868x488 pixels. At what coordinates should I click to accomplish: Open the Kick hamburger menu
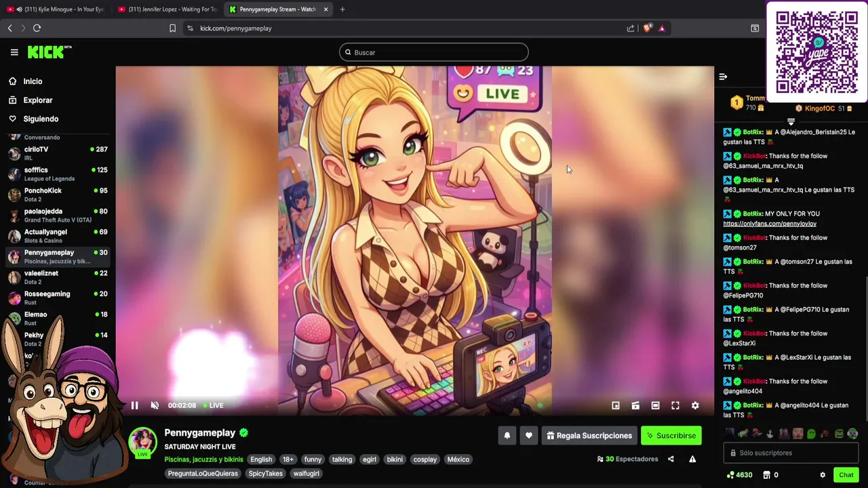click(14, 52)
